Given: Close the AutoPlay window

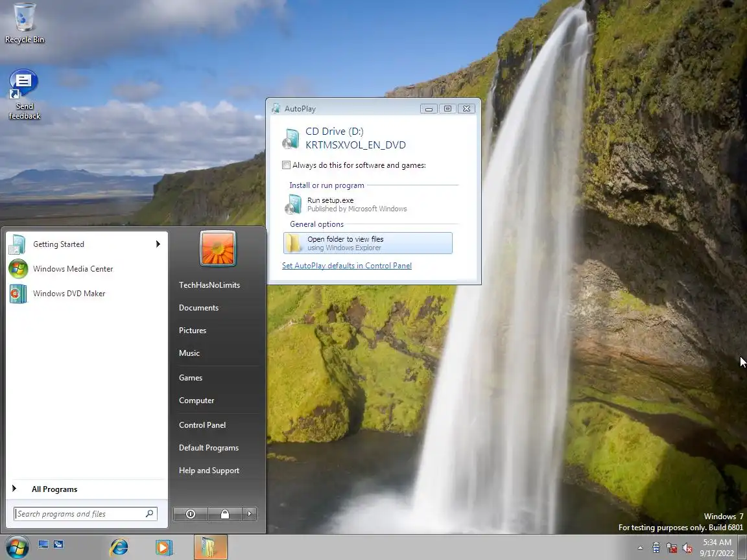Looking at the screenshot, I should [x=466, y=109].
